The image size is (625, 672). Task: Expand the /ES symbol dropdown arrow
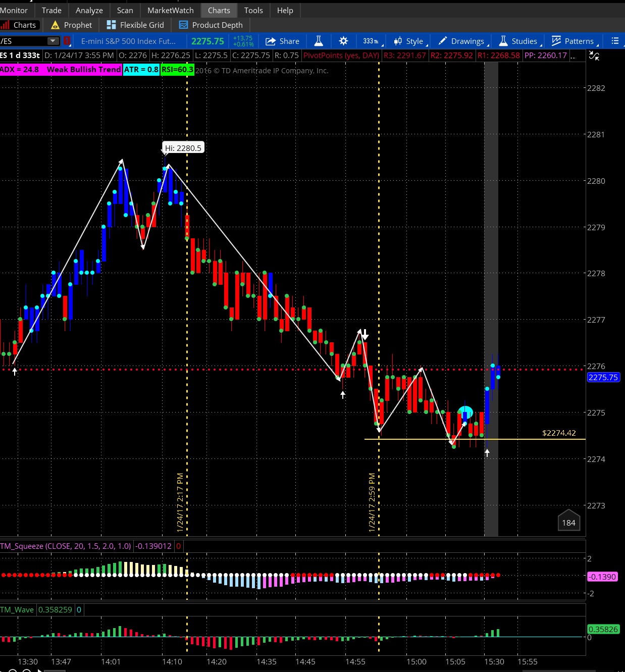click(x=53, y=41)
